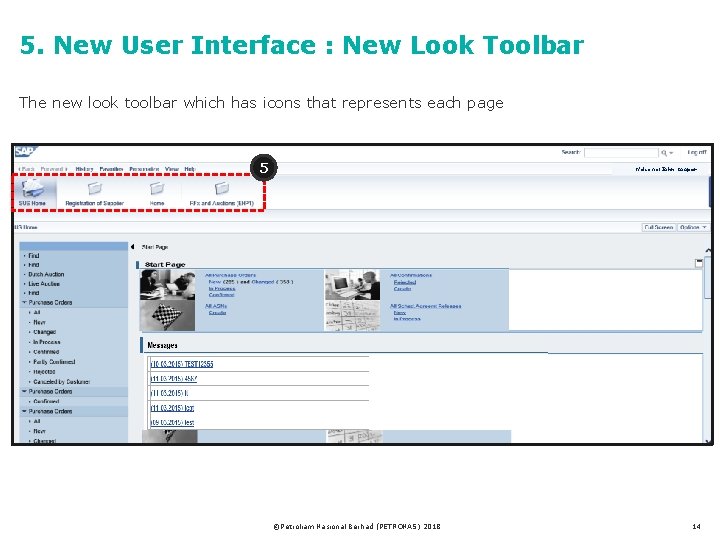Click the Full Screen button
The image size is (720, 540).
coord(658,227)
